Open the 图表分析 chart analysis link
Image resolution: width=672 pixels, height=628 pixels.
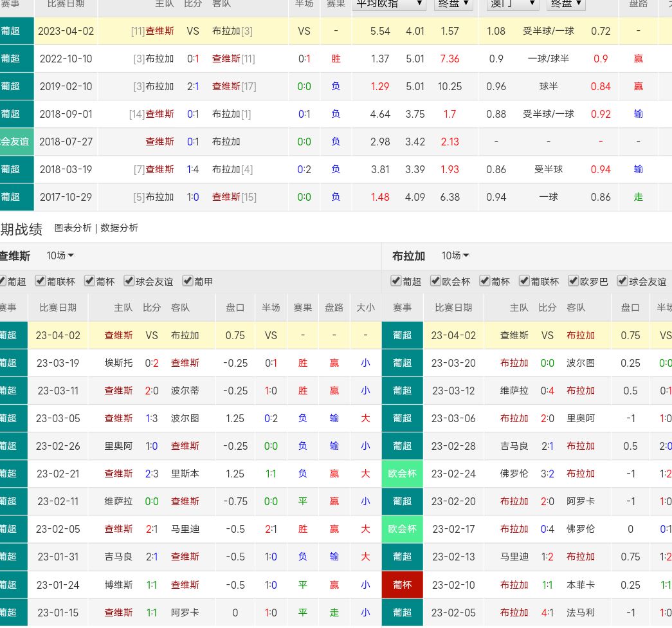(73, 228)
